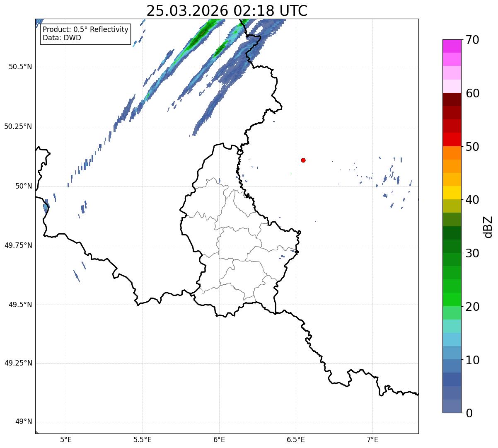Click the bright green 20 dBZ colorbar segment
Screen dimensions: 498x448
click(452, 300)
